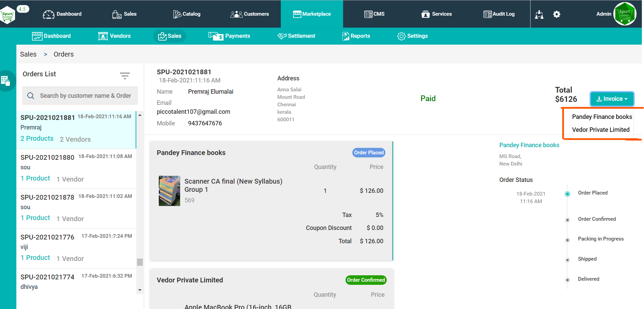Click Shipped timeline marker
Viewport: 644px width, 309px height.
[567, 260]
